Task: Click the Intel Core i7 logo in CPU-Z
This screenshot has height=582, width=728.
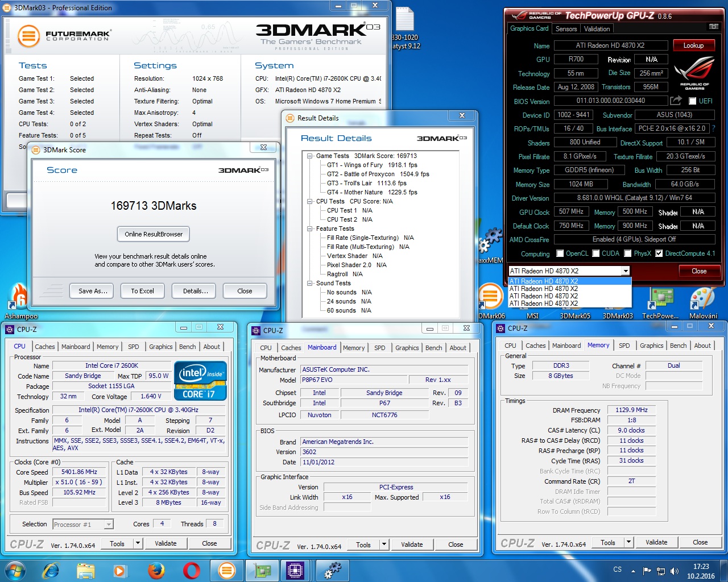Action: point(201,380)
